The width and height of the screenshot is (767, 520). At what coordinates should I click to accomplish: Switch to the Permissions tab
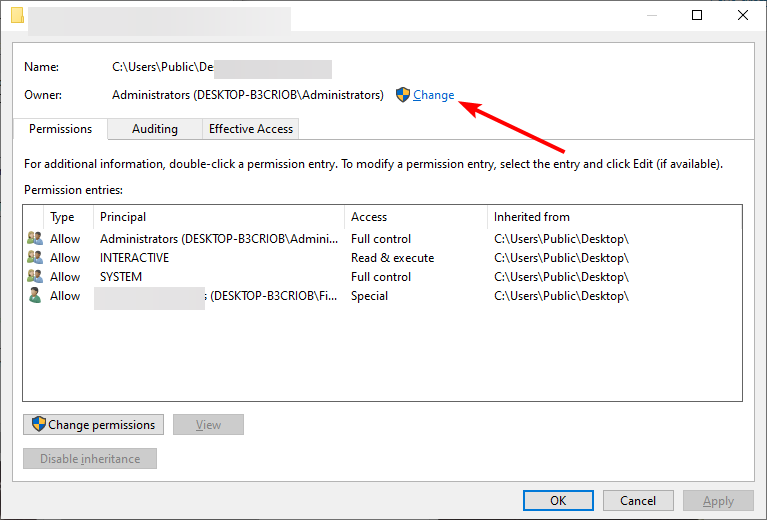point(60,129)
